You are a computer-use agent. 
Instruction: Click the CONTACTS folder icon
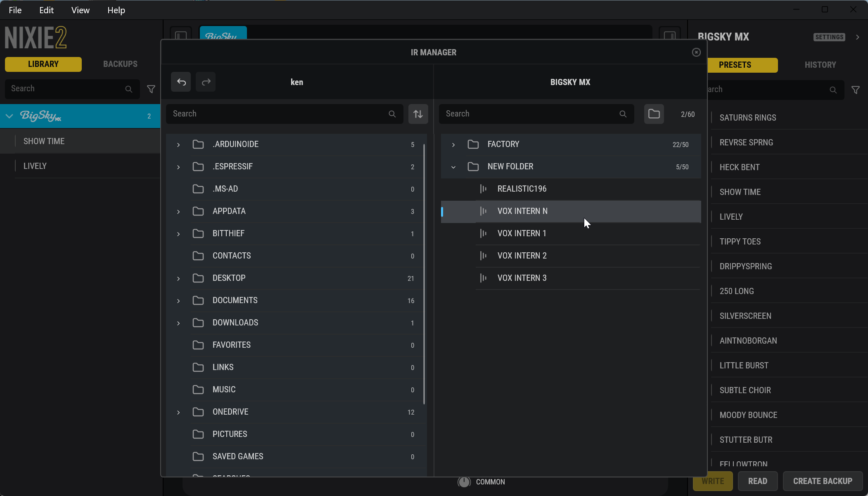[198, 256]
